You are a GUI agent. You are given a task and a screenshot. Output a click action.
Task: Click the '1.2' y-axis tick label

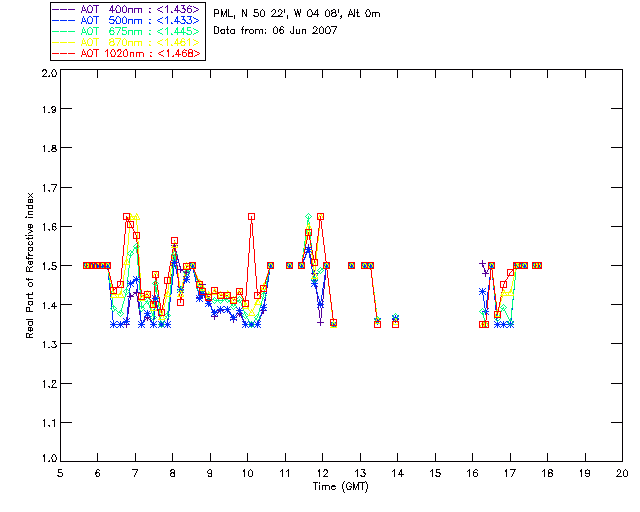coord(49,384)
